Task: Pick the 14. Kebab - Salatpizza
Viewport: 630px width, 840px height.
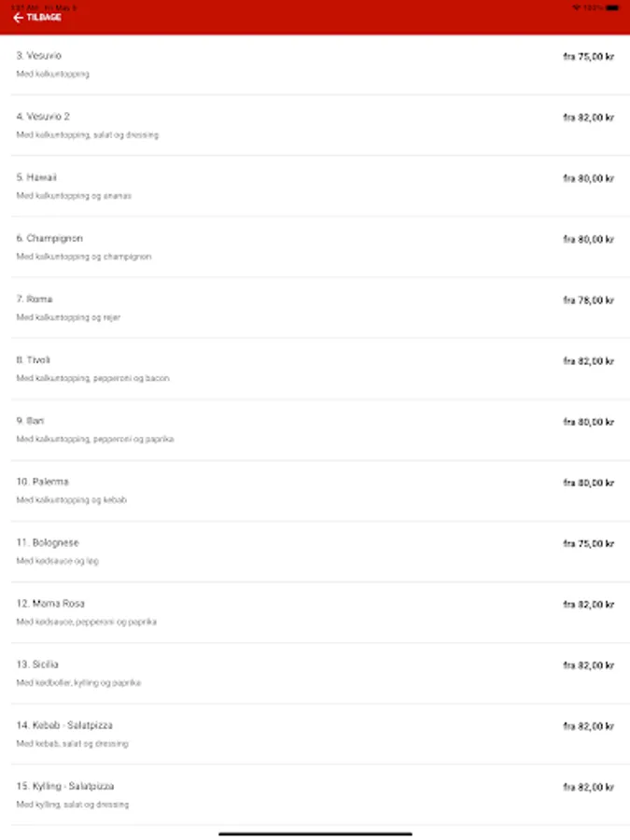Action: (315, 734)
